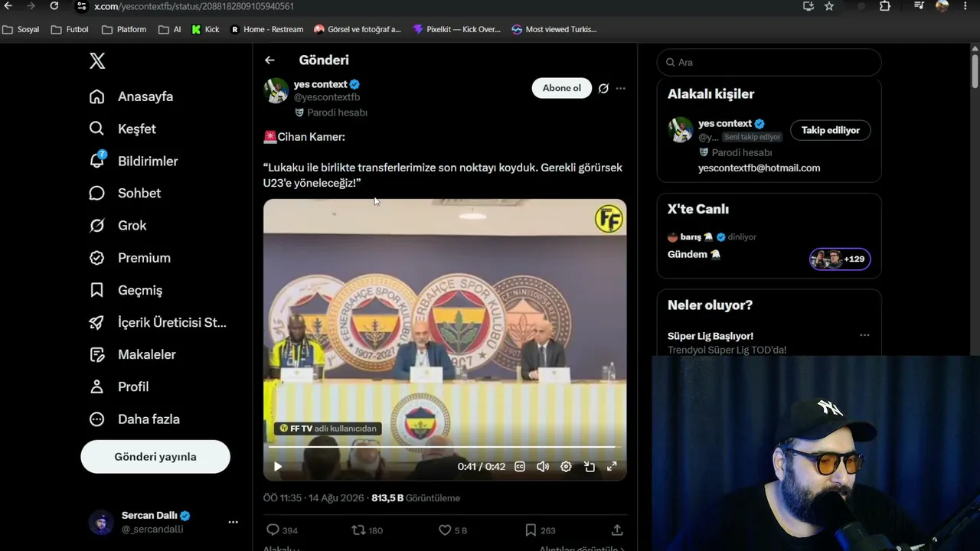Go back in the browser
This screenshot has width=980, height=551.
pyautogui.click(x=8, y=6)
